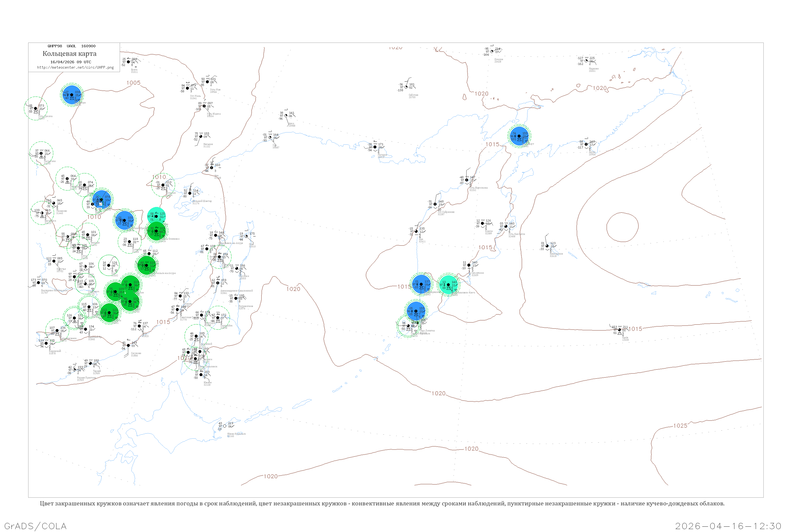Click the Нерюнгри blue-filled station circle
Screen dimensions: 798x532
click(72, 95)
